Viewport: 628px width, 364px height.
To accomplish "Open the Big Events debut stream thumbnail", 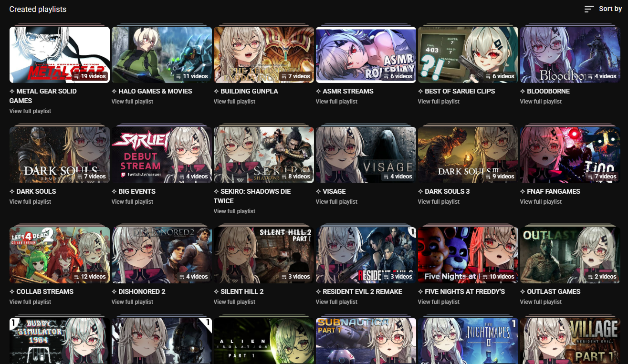I will click(x=162, y=155).
